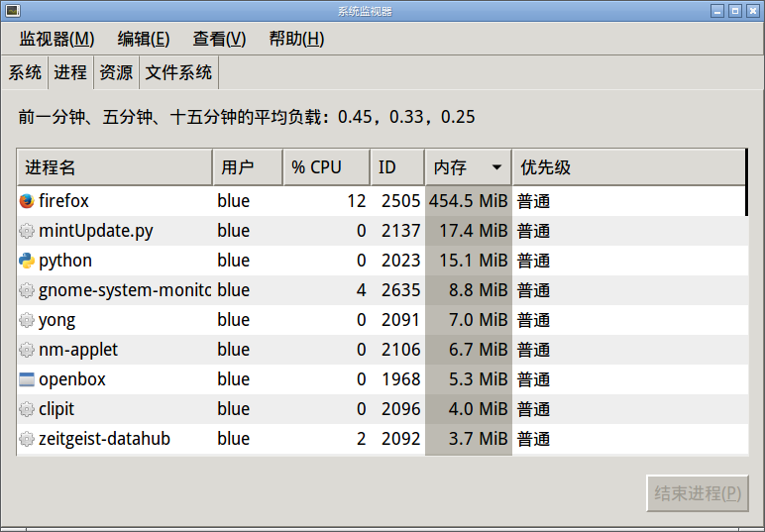Switch to the 文件系统 tab
The height and width of the screenshot is (532, 765).
178,72
